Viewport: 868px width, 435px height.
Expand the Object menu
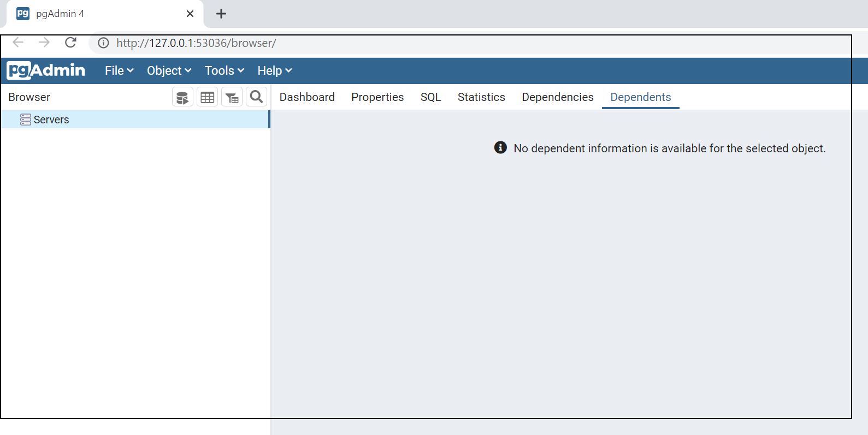(x=168, y=71)
